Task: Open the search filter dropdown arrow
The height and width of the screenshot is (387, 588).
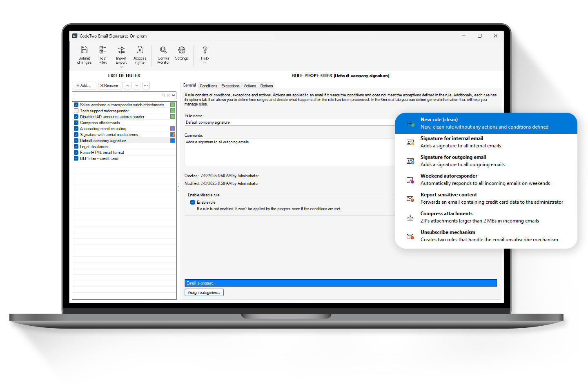Action: (173, 95)
